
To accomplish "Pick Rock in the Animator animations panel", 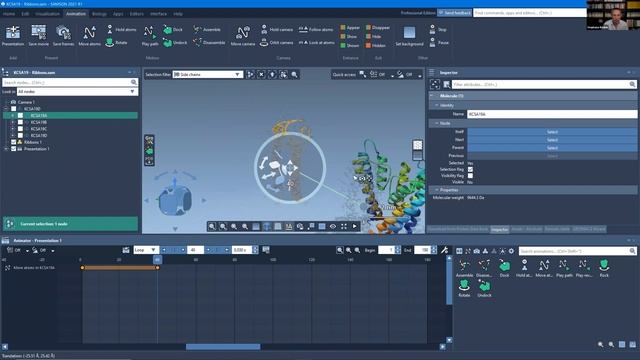I will (604, 268).
